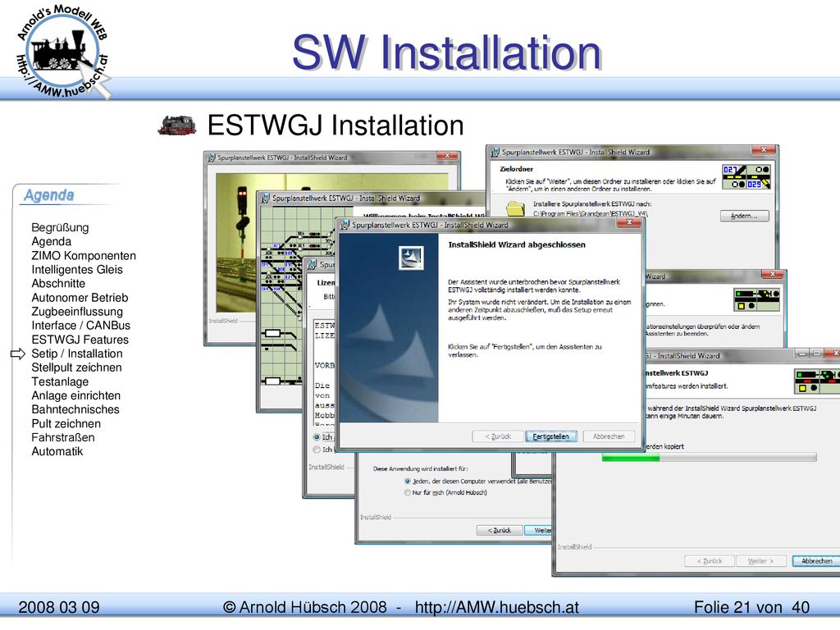Click the InstallShield logo icon in the finished wizard

pos(411,258)
